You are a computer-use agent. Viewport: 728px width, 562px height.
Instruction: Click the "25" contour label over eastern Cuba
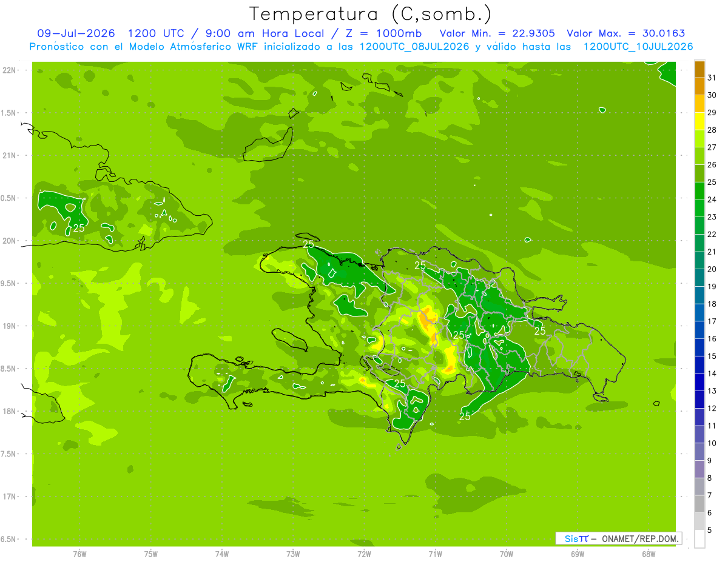tap(79, 229)
